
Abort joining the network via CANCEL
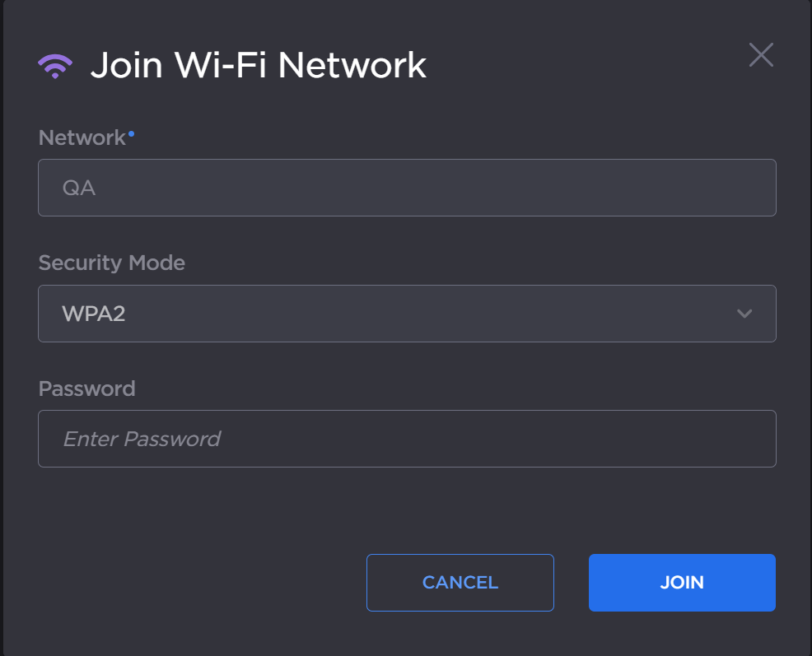pos(460,583)
